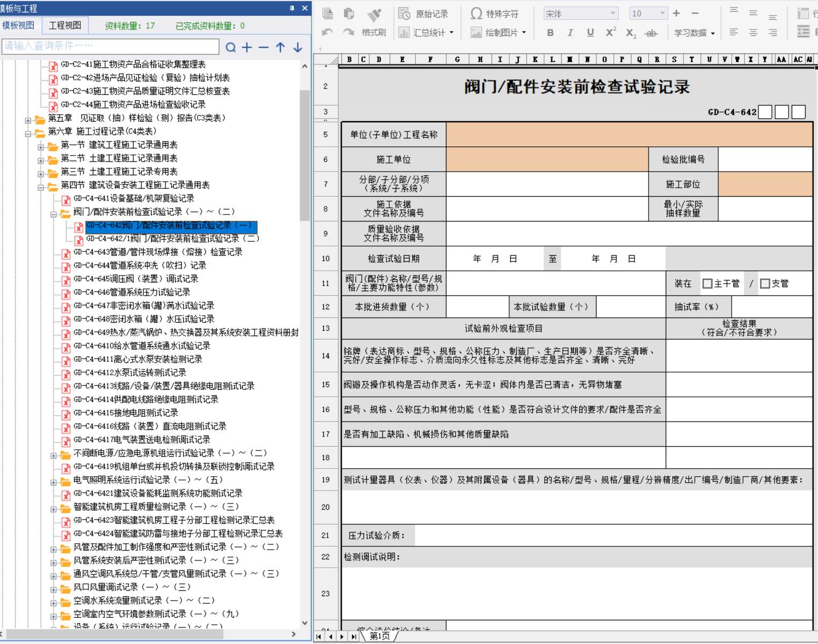Viewport: 818px width, 644px height.
Task: Open GD-C4-6415接地电阻测试记录
Action: click(125, 413)
